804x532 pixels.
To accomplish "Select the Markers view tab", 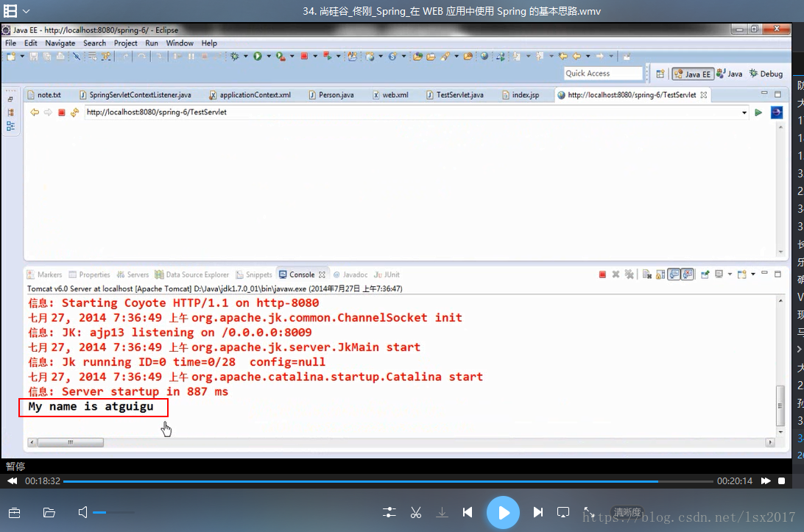I will (x=45, y=274).
